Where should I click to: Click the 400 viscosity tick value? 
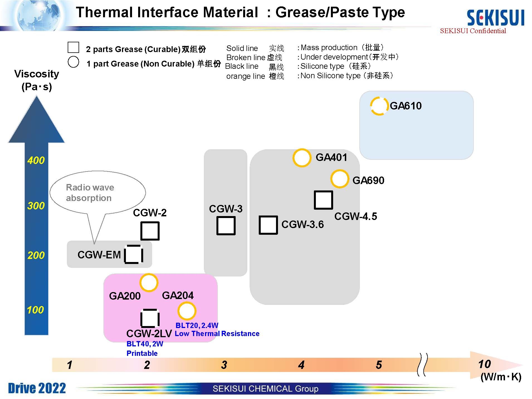click(x=36, y=160)
